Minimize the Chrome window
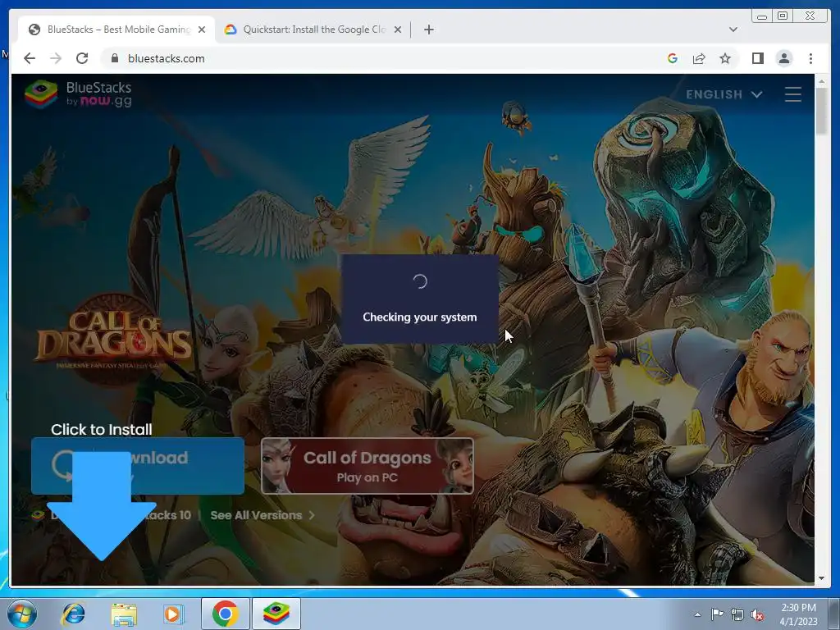The image size is (840, 630). [x=762, y=16]
